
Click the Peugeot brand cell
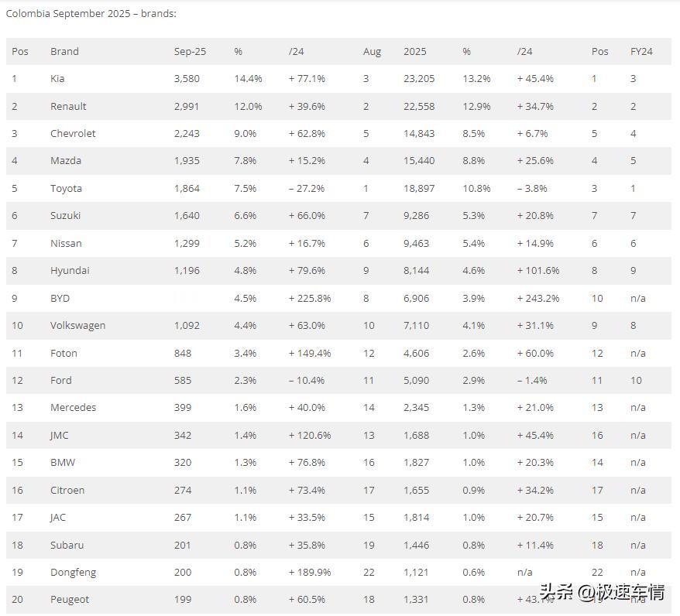(70, 600)
